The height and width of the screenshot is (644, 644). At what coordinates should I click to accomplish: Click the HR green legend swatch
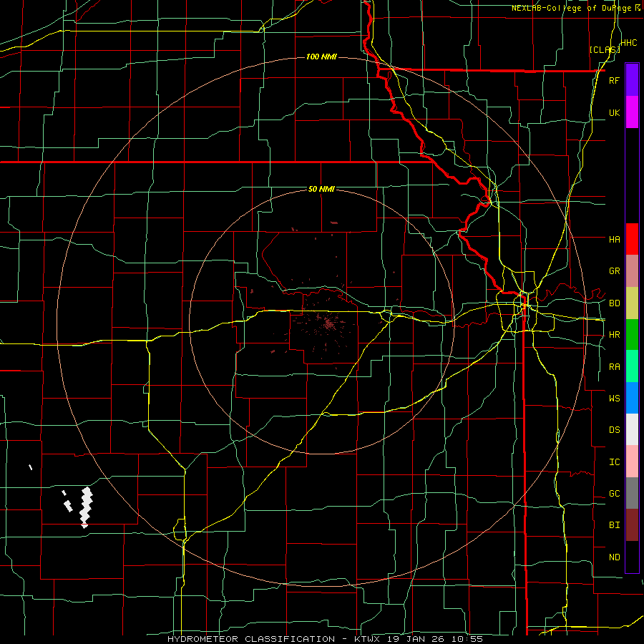coord(632,335)
